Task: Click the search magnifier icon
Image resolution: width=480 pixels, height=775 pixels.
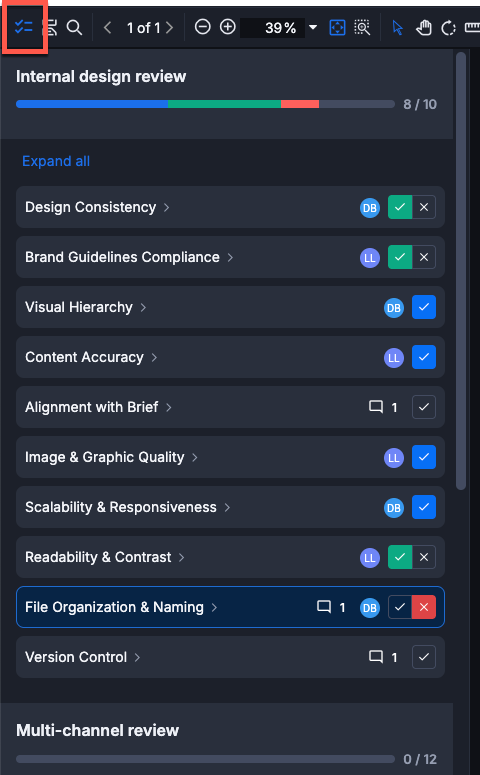Action: 74,28
